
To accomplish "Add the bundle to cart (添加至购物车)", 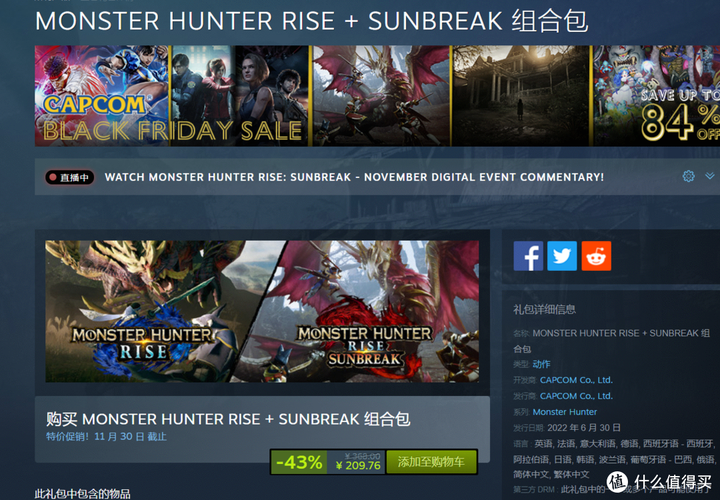I will click(x=431, y=462).
